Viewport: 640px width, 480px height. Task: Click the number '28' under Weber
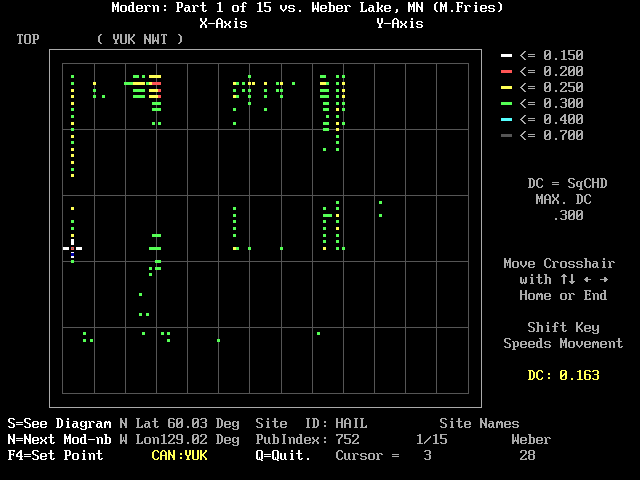(527, 455)
